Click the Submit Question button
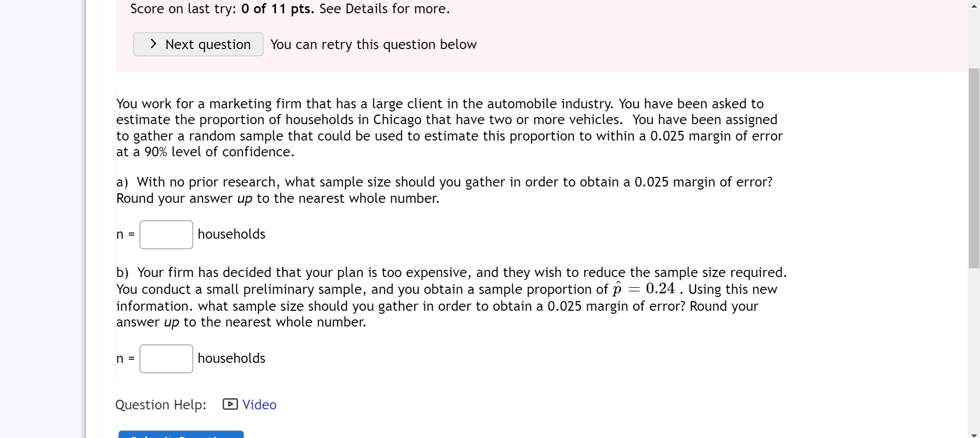The image size is (980, 438). [x=180, y=435]
